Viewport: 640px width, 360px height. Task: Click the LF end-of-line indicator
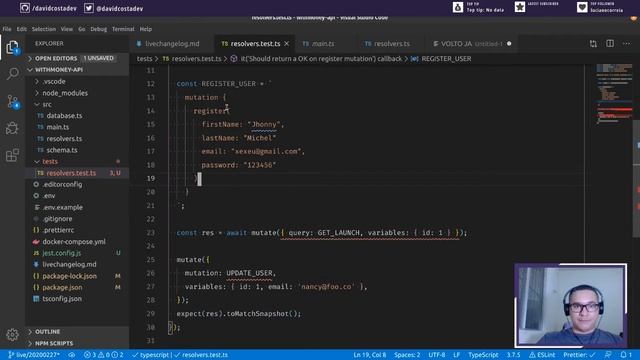(456, 355)
